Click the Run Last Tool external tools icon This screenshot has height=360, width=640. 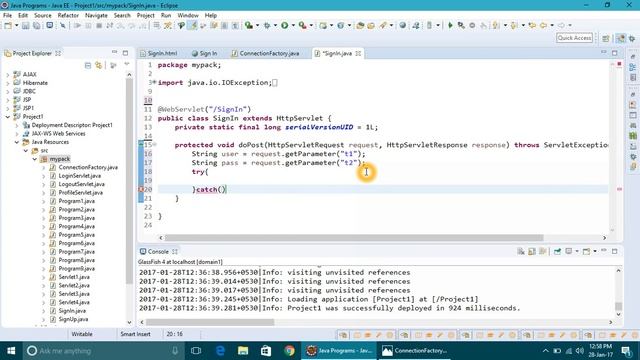pyautogui.click(x=302, y=25)
